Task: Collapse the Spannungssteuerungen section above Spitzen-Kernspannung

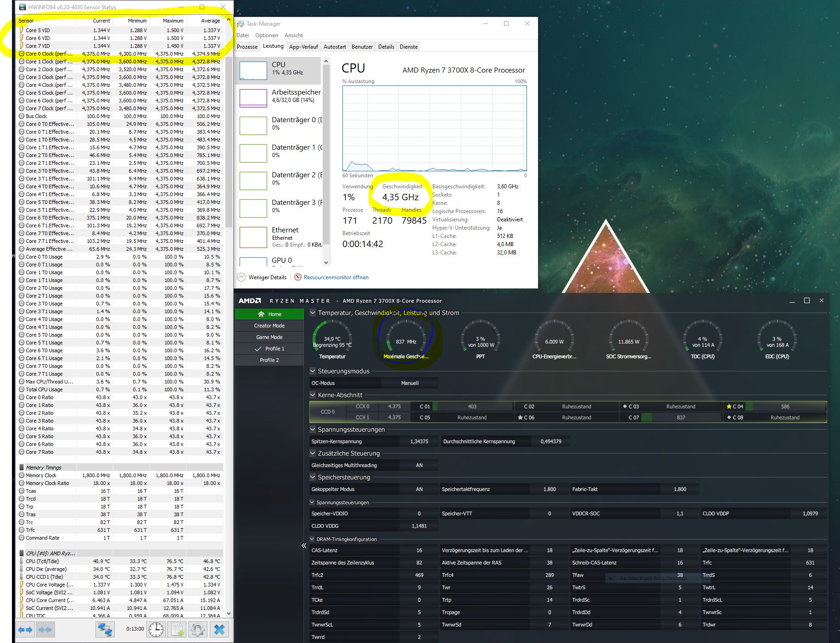Action: click(x=313, y=429)
